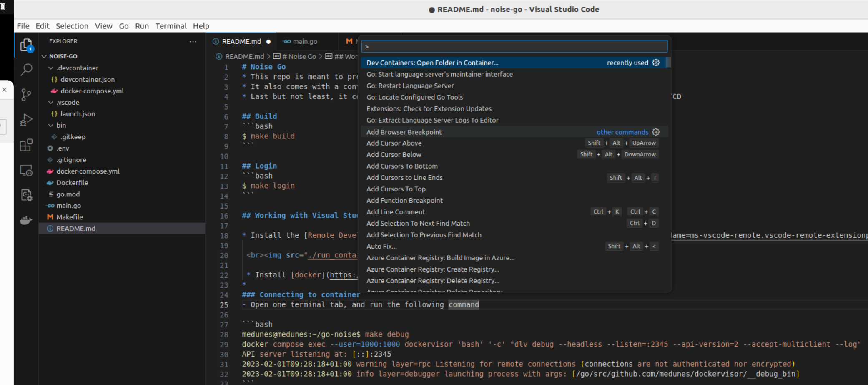Click devcontainer.json braces icon
868x385 pixels.
(54, 79)
